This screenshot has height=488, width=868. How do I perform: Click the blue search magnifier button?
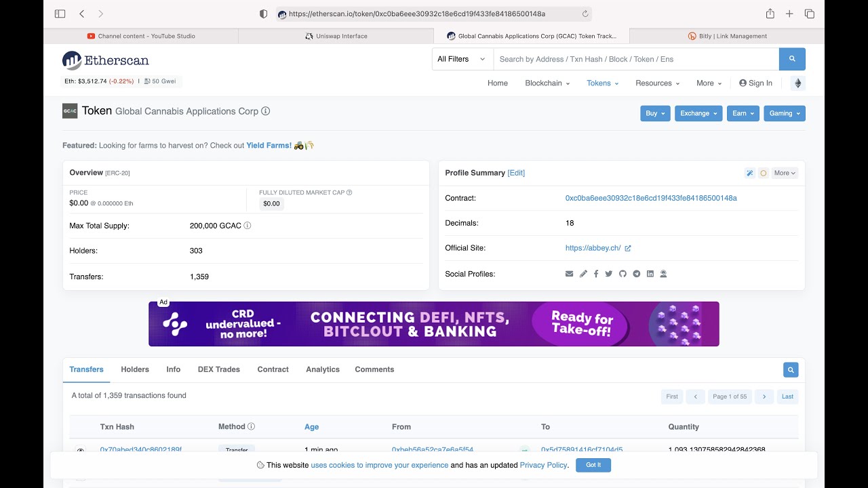click(792, 59)
